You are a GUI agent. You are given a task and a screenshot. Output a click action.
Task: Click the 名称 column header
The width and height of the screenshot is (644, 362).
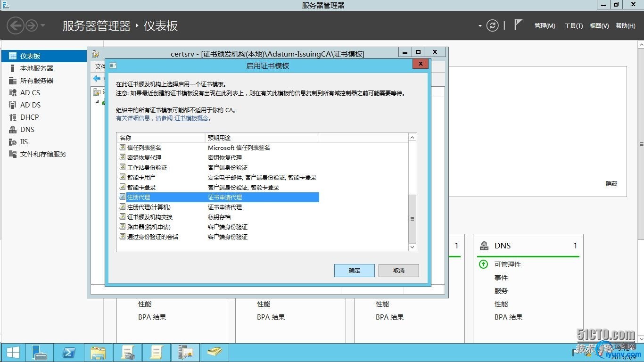(x=161, y=138)
